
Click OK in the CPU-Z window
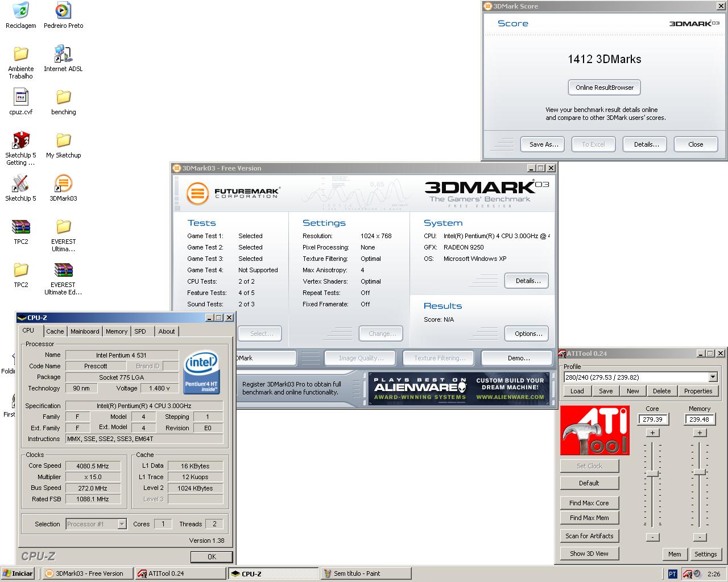click(x=212, y=557)
